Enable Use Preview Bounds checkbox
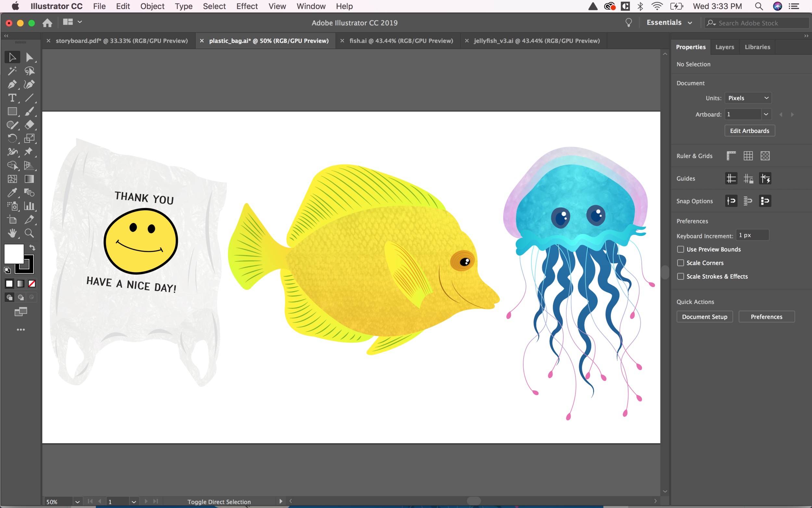 (x=680, y=249)
